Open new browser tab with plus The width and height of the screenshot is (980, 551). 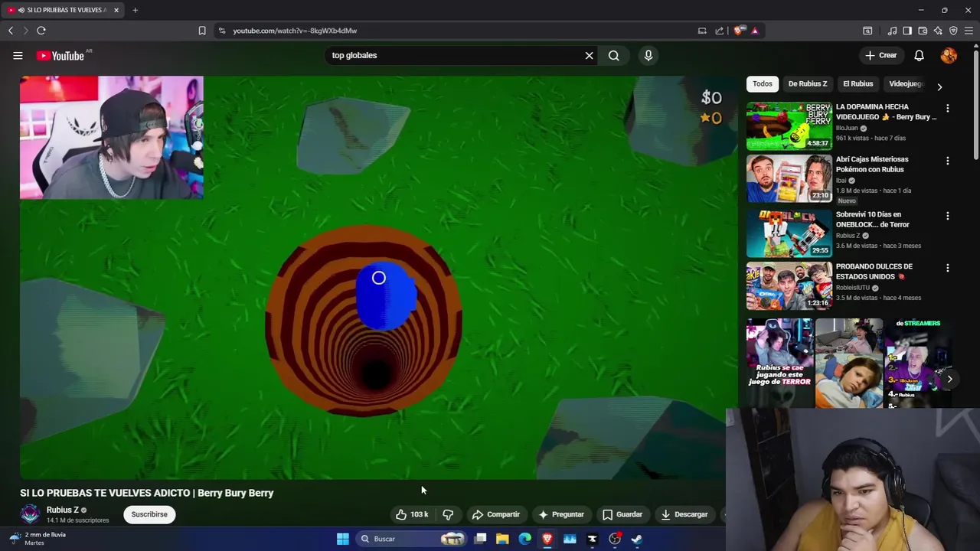click(135, 10)
